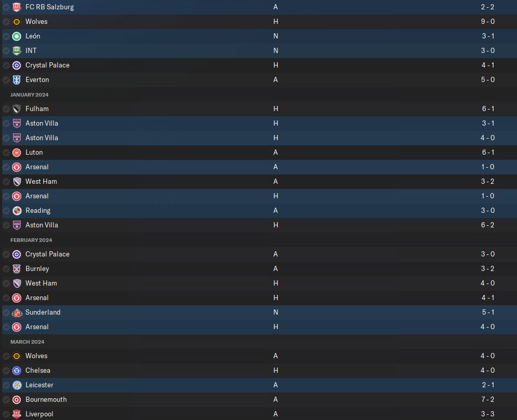Viewport: 517px width, 420px height.
Task: Click the N venue marker for Sunderland
Action: [275, 313]
